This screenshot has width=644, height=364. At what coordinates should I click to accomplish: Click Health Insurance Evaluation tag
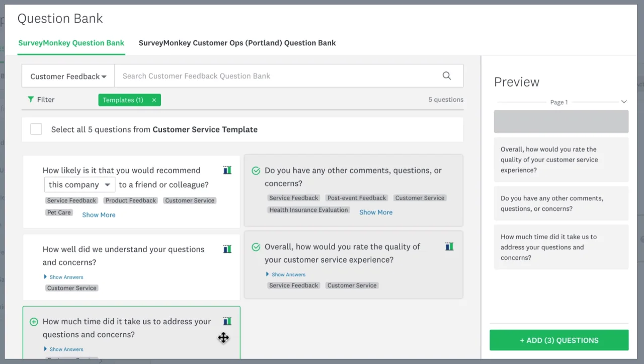(x=308, y=210)
